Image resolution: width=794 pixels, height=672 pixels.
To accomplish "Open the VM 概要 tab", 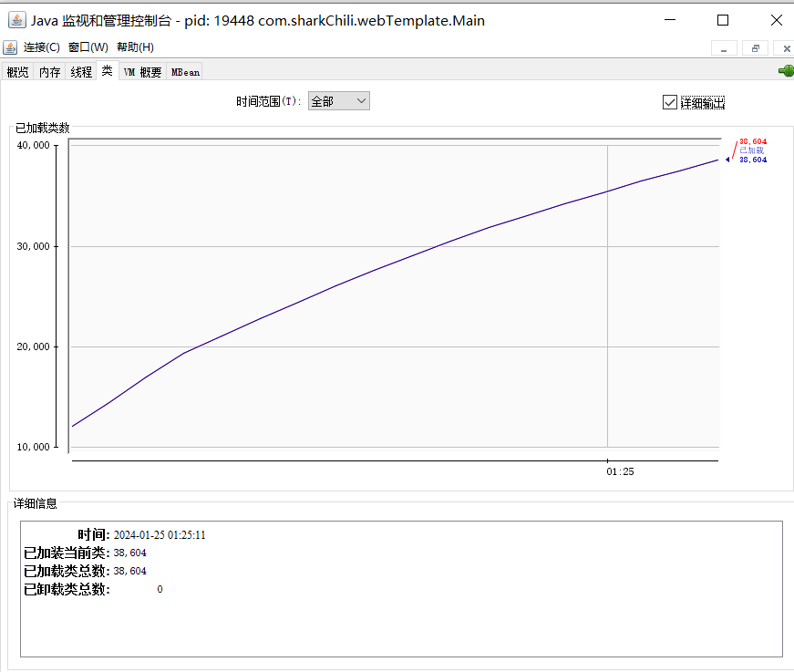I will (x=142, y=72).
